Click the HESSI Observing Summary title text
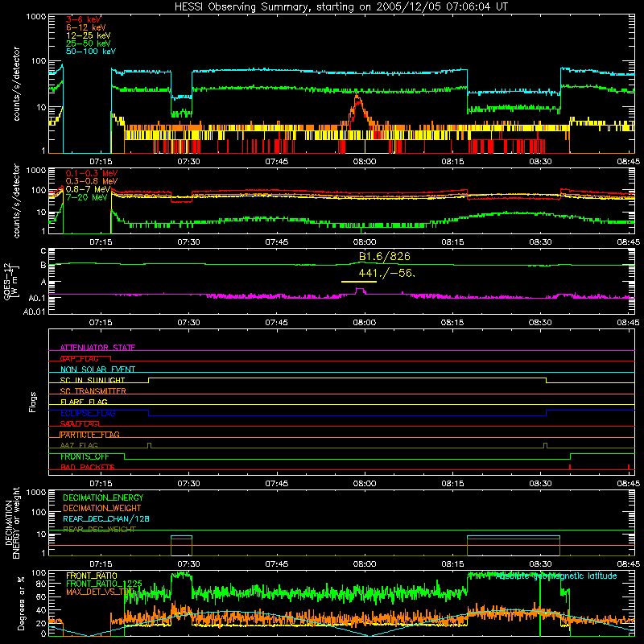The width and height of the screenshot is (644, 644). click(341, 6)
